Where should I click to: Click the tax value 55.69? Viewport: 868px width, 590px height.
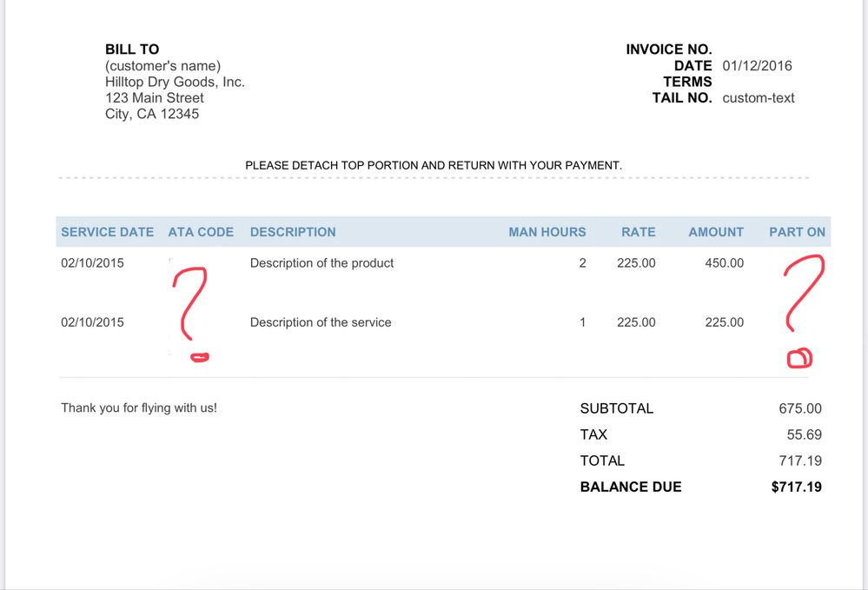coord(805,434)
